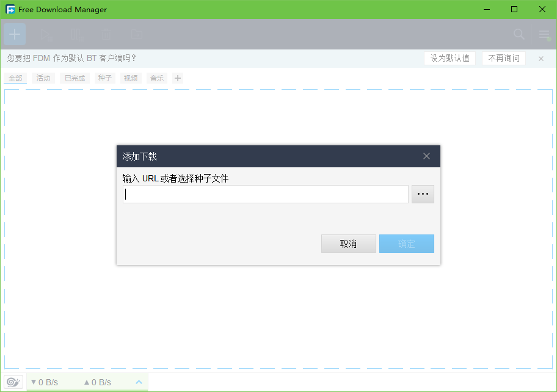Click the Delete download trash icon
The height and width of the screenshot is (392, 557).
pos(106,34)
